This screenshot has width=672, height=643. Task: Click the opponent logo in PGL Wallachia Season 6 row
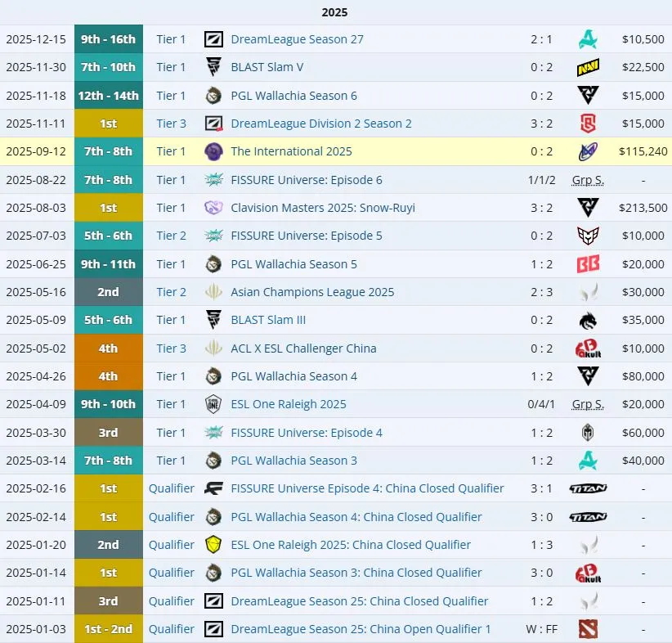(588, 95)
